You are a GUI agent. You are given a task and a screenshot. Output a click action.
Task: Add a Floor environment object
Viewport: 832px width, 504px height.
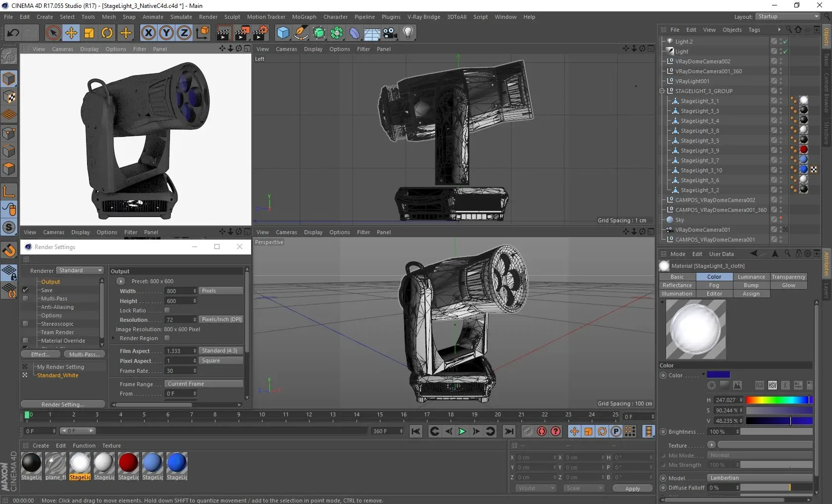(372, 33)
